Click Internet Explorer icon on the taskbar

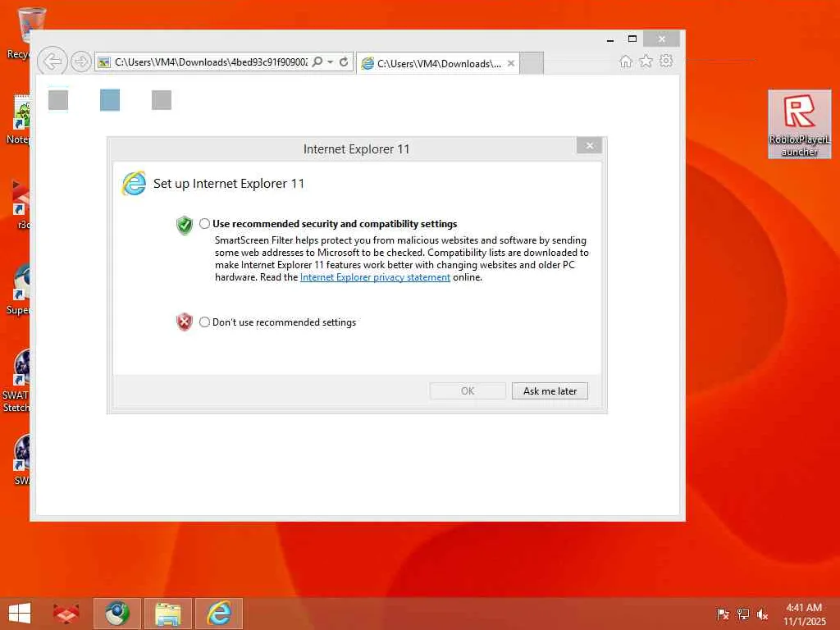(x=219, y=614)
